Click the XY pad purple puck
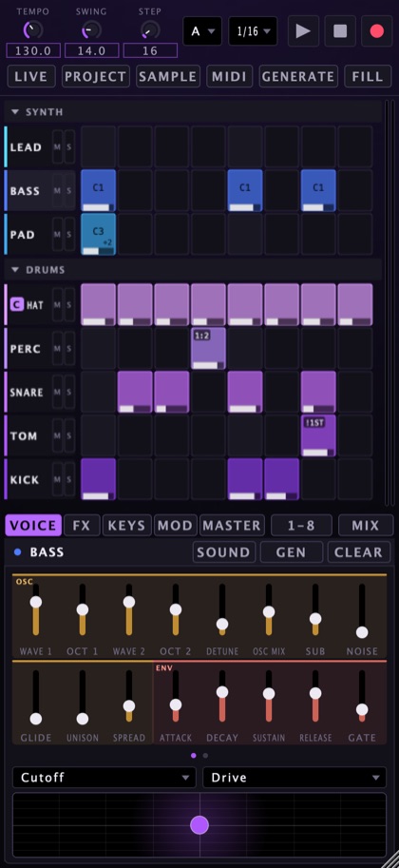This screenshot has width=399, height=868. [x=199, y=825]
